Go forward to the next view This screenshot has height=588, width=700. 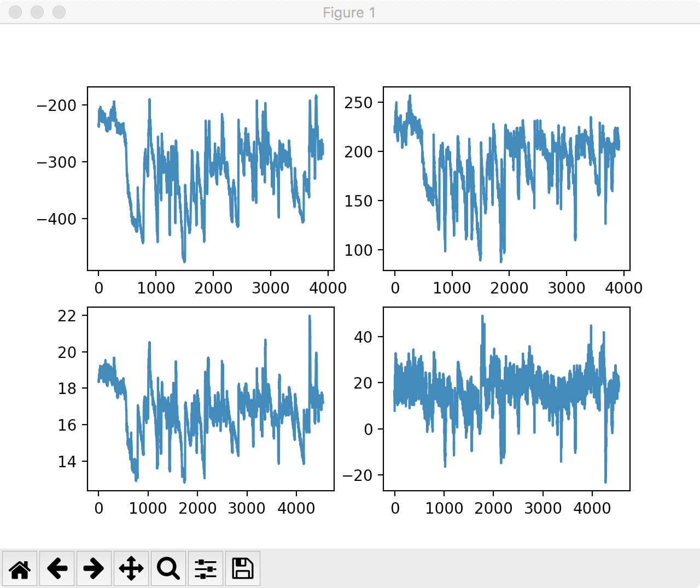point(94,568)
